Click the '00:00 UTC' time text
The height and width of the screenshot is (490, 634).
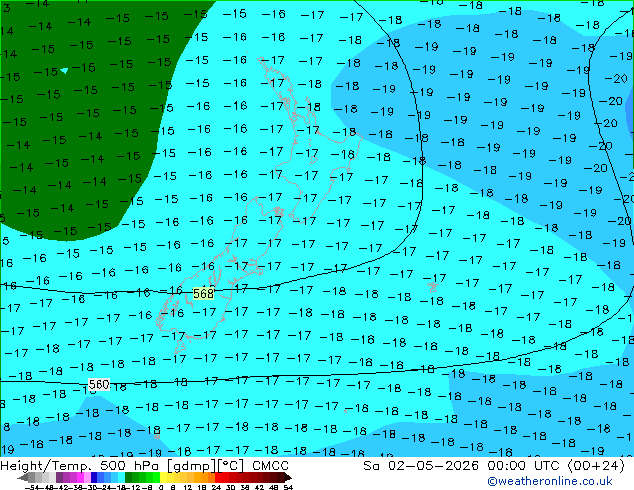(525, 466)
